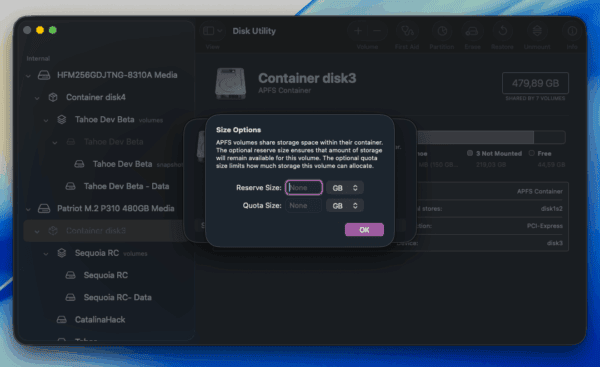This screenshot has height=367, width=600.
Task: Click the Restore toolbar icon
Action: (x=502, y=31)
